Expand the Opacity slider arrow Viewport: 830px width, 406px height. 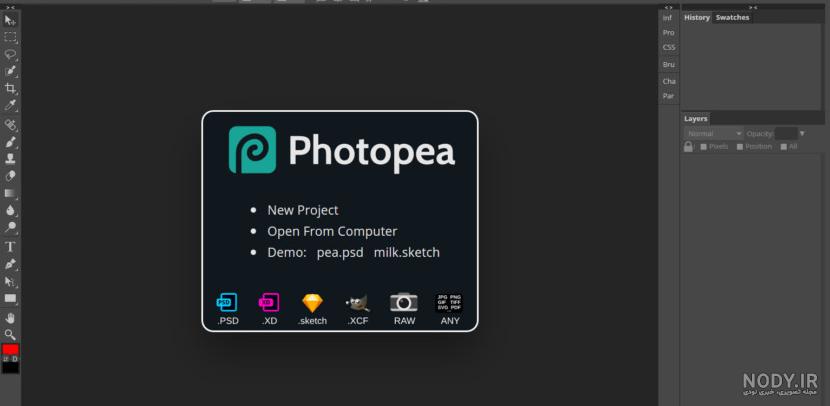802,134
